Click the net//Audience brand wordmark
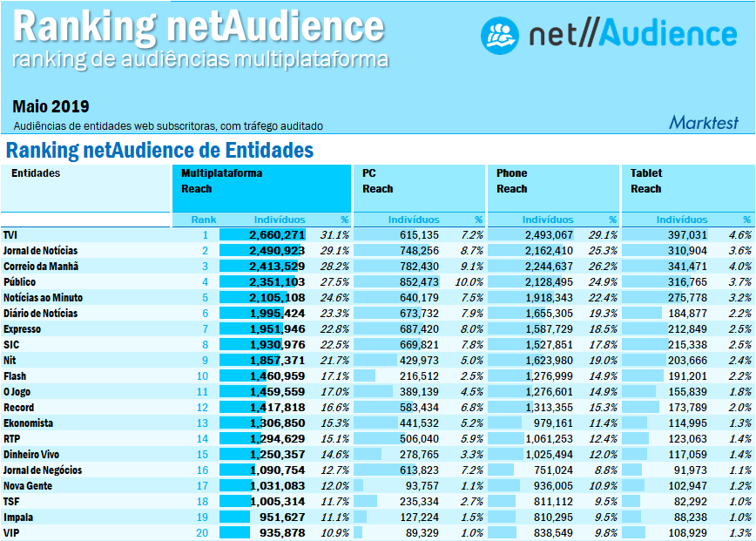The height and width of the screenshot is (541, 756). coord(633,35)
